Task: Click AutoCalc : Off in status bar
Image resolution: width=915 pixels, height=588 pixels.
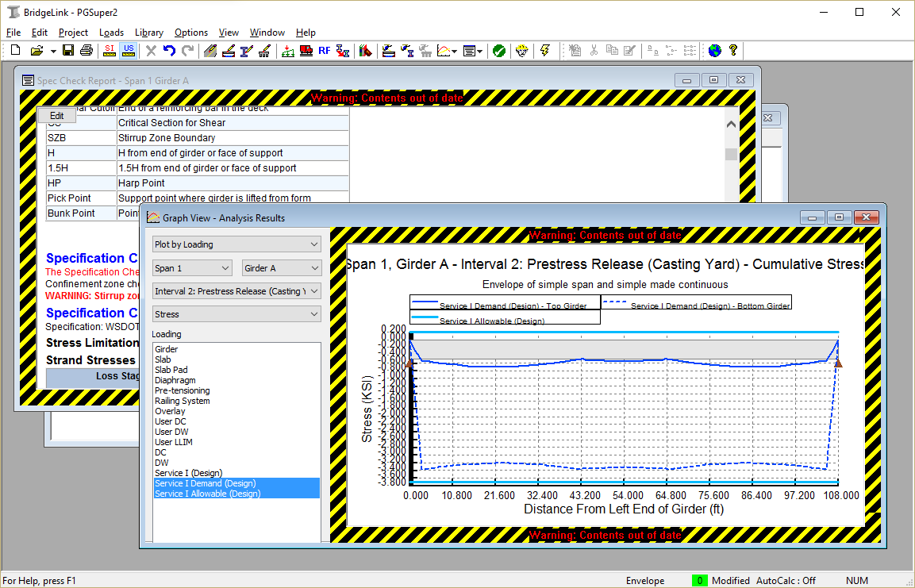Action: click(786, 580)
